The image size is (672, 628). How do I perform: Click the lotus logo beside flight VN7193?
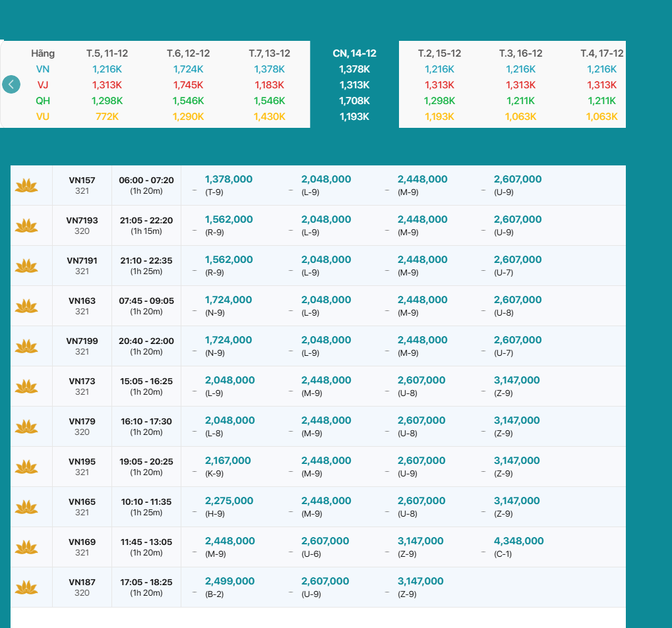click(26, 226)
